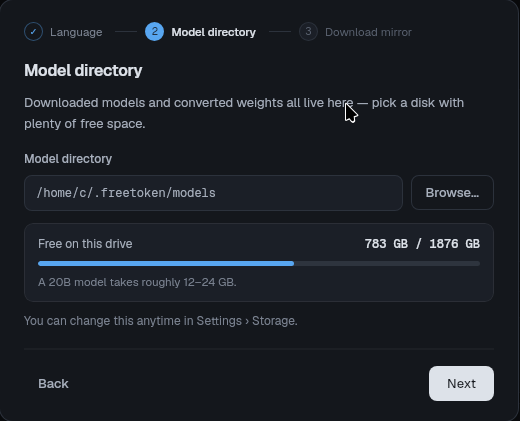The width and height of the screenshot is (520, 421).
Task: Focus the model directory path field
Action: click(x=213, y=193)
